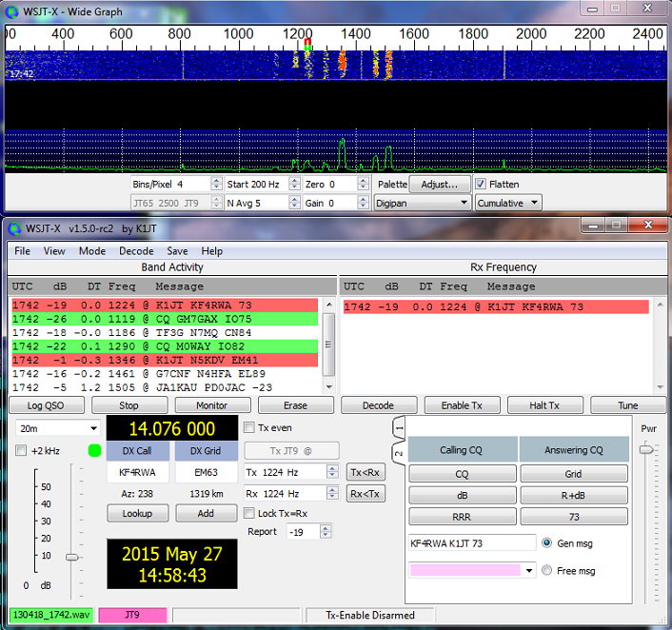The height and width of the screenshot is (630, 672).
Task: Click the Tx<Rx button
Action: click(366, 472)
